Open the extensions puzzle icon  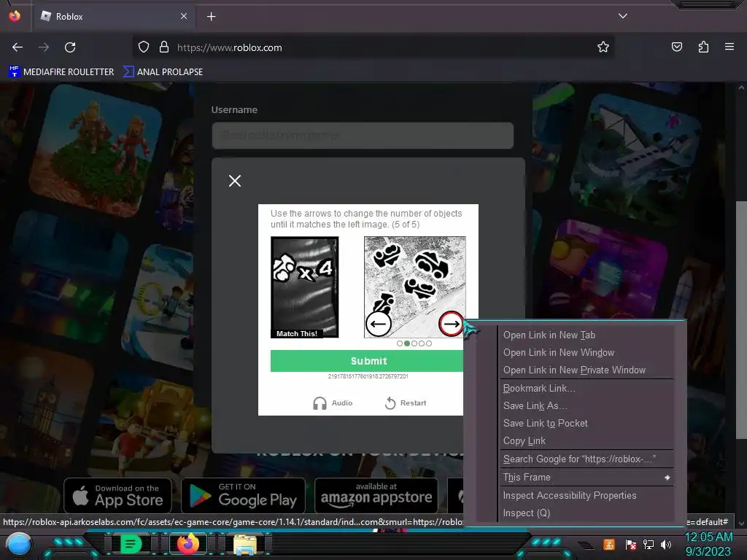click(x=703, y=47)
